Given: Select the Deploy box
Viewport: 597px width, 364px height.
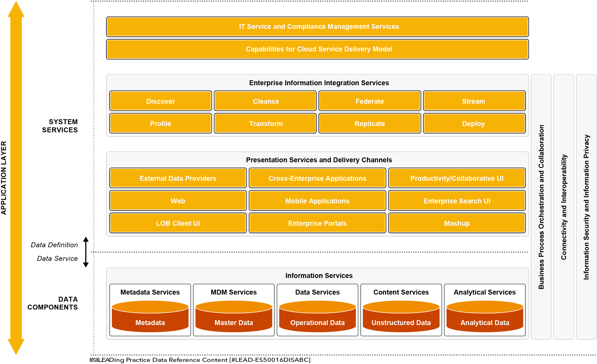Looking at the screenshot, I should click(x=474, y=124).
